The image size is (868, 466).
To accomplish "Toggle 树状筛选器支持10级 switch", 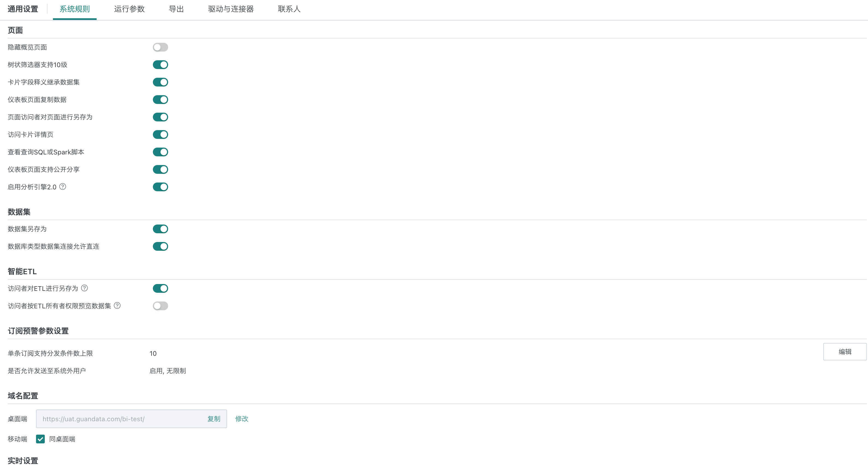I will point(160,65).
